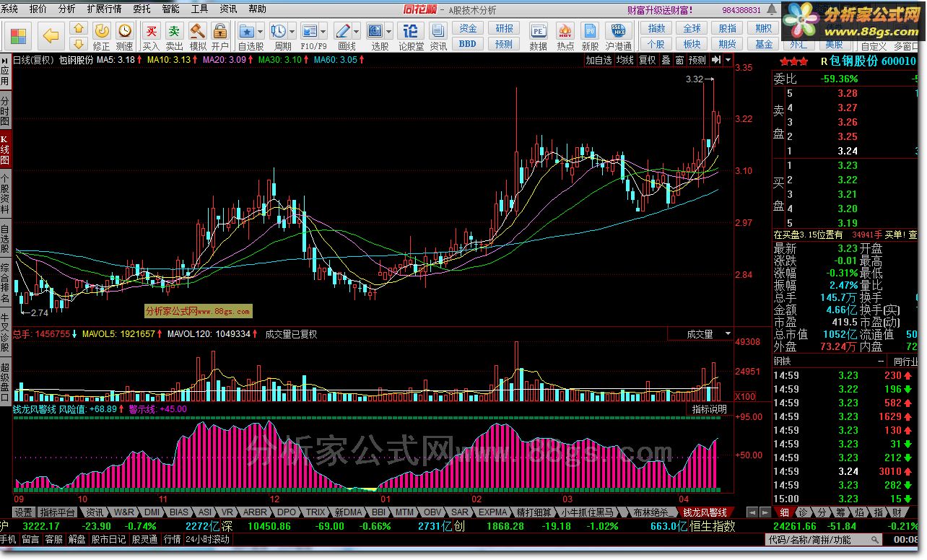Click the four-color home grid icon
Screen dimensions: 927x560
pos(19,35)
